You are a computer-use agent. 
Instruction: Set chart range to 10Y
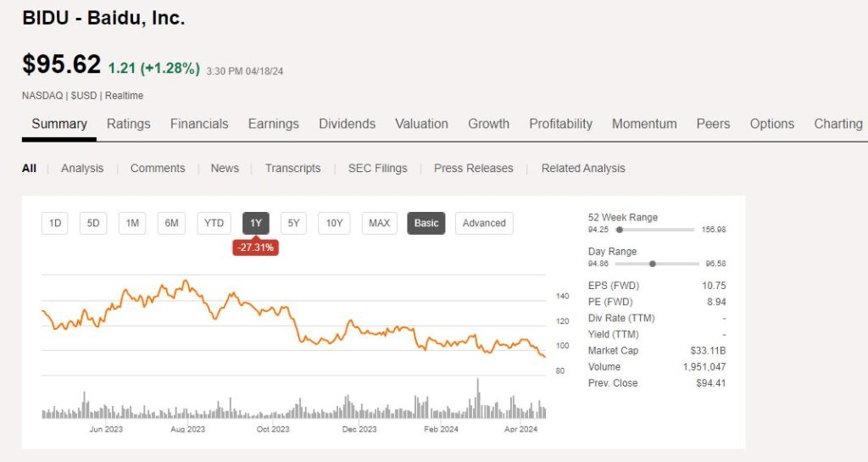click(334, 223)
